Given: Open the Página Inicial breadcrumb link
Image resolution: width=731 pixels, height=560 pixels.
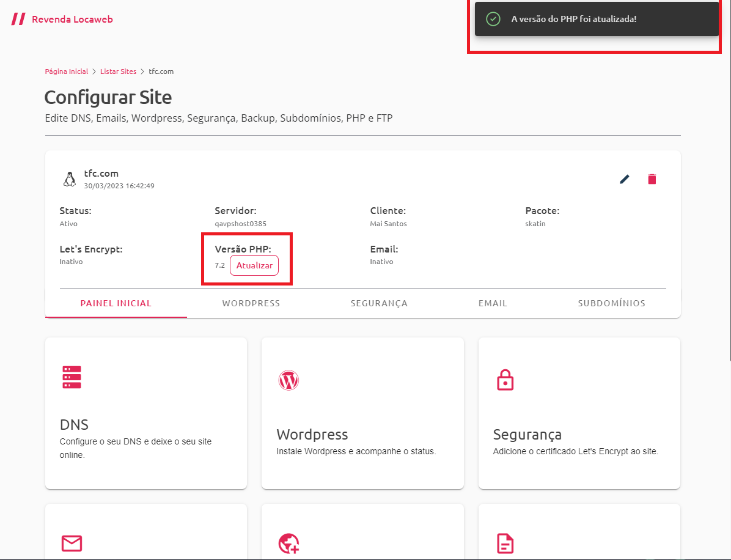Looking at the screenshot, I should 66,72.
